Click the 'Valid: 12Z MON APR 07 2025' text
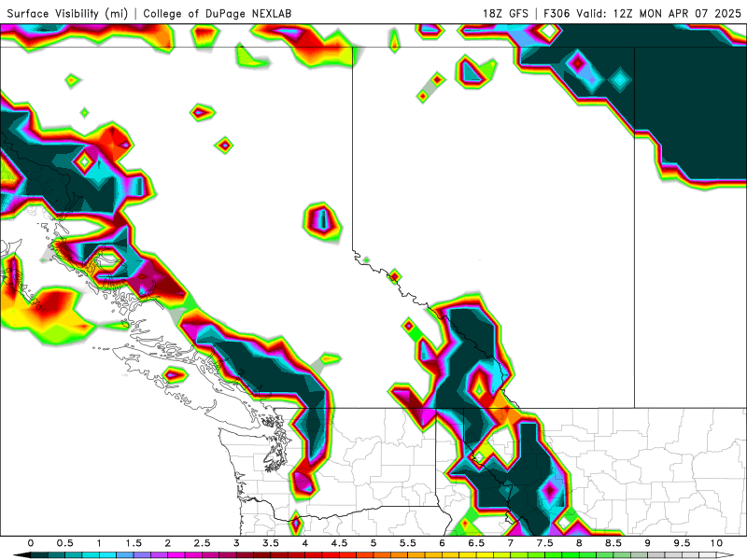747x560 pixels. tap(658, 13)
